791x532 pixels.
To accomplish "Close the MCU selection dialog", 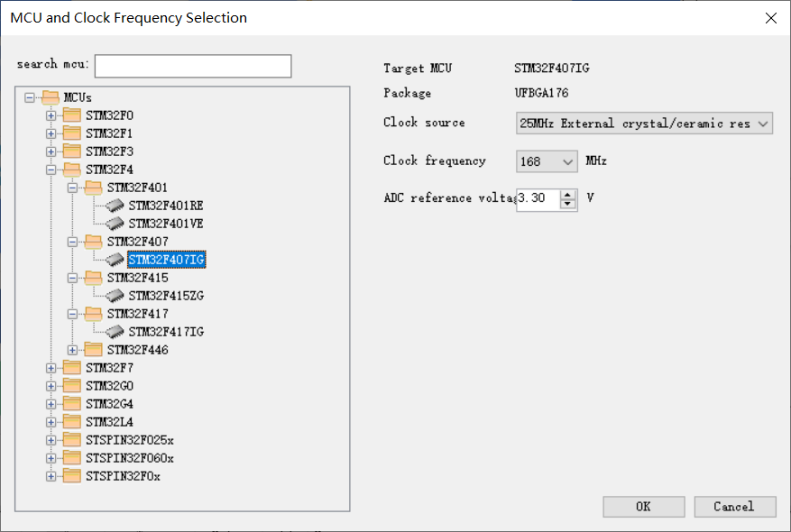I will 771,18.
